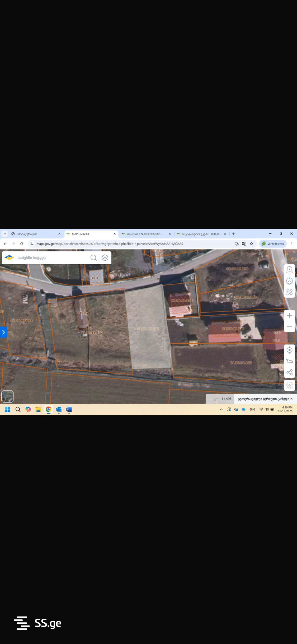Screen dimensions: 297x644
Task: Share the current map view
Action: (x=289, y=372)
